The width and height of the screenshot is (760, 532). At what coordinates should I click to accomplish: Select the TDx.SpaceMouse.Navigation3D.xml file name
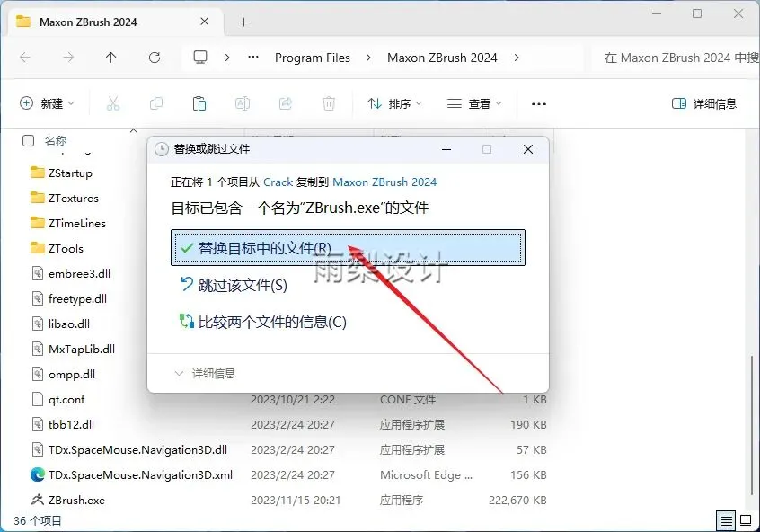[x=140, y=474]
